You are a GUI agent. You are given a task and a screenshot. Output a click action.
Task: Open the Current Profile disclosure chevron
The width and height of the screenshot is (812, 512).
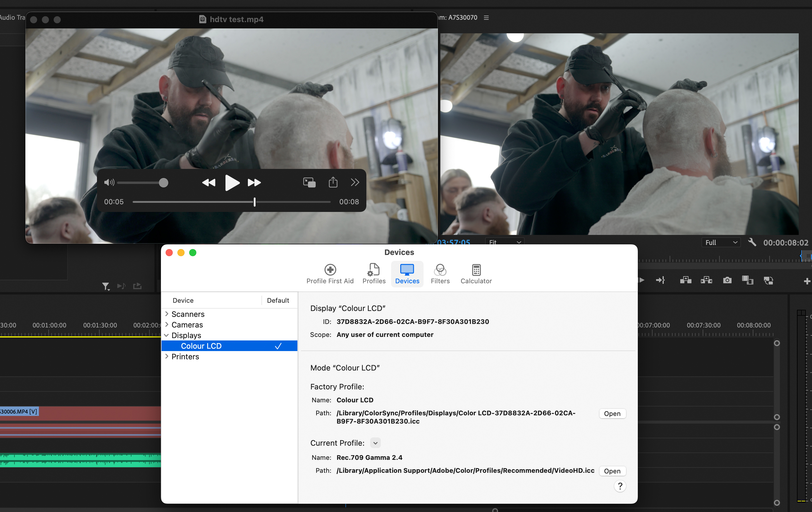[375, 443]
